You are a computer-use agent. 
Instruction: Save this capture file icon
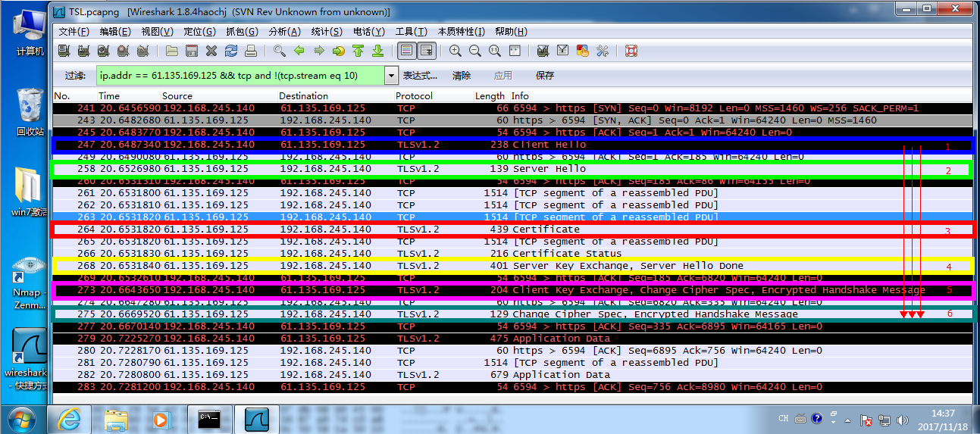coord(192,51)
